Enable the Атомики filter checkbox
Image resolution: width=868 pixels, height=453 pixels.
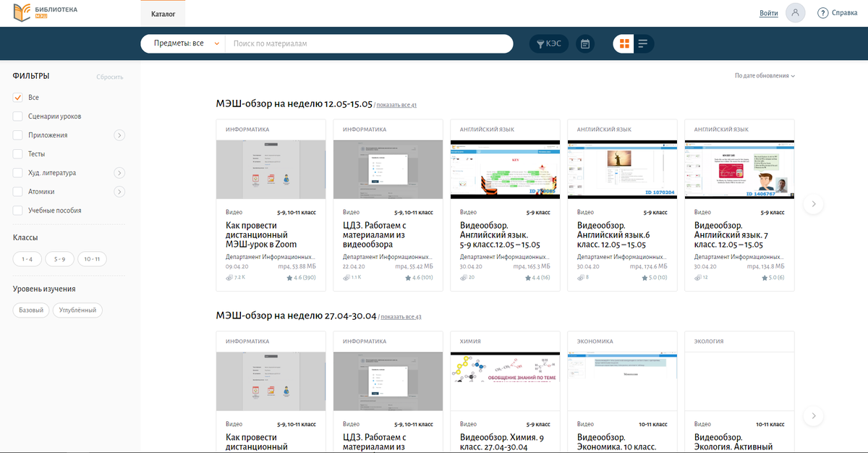pyautogui.click(x=18, y=192)
